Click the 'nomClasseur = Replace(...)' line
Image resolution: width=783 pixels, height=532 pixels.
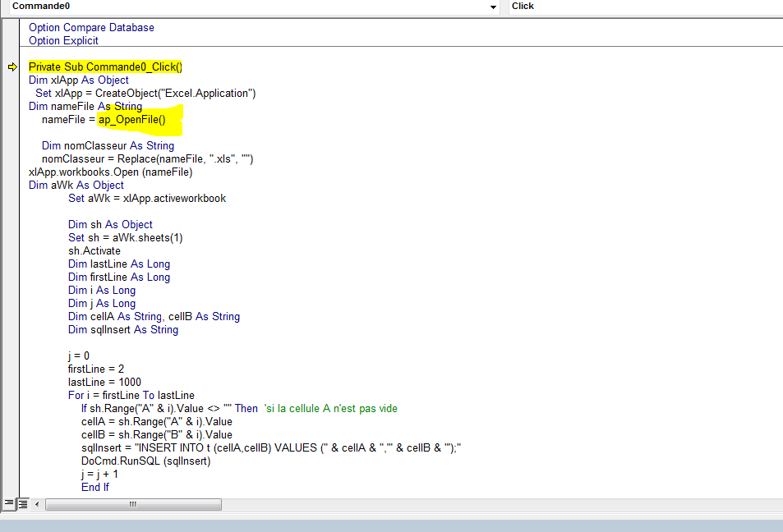(x=147, y=158)
